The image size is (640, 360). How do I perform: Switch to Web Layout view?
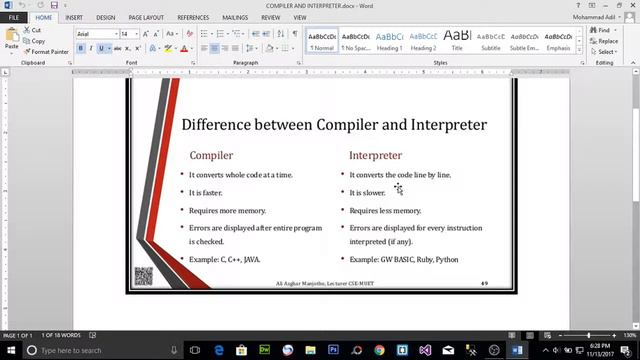pyautogui.click(x=548, y=336)
